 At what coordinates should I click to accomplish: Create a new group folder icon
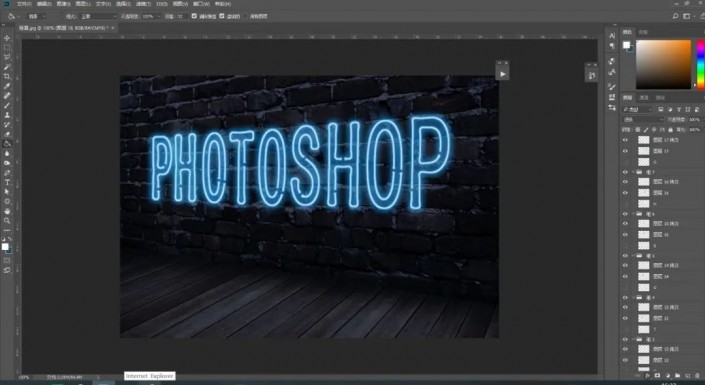tap(677, 376)
